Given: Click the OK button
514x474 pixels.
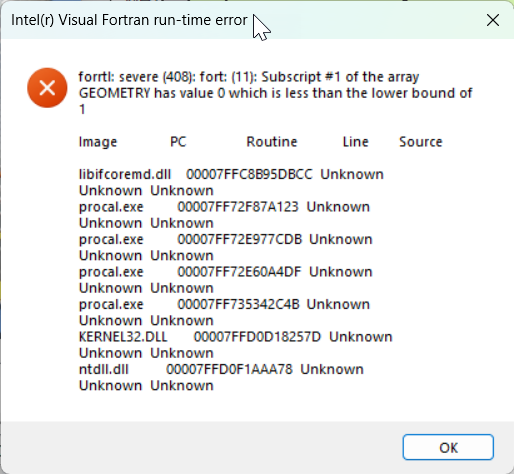Looking at the screenshot, I should pos(448,447).
